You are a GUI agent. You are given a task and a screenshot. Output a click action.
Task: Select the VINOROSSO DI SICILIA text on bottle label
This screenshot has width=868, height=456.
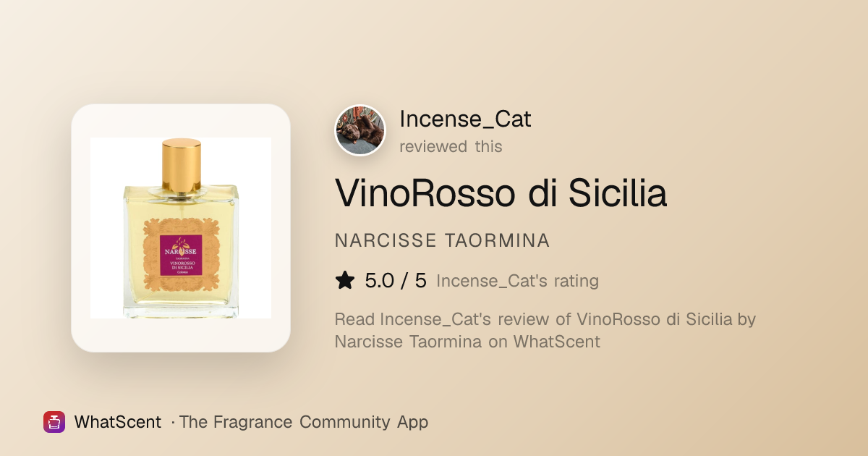[x=181, y=265]
